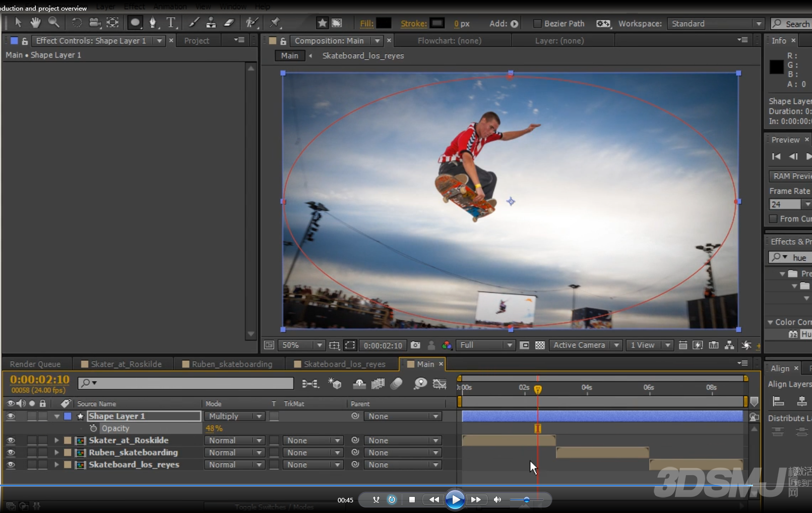Enable motion blur switch in timeline
The height and width of the screenshot is (513, 812).
[397, 384]
